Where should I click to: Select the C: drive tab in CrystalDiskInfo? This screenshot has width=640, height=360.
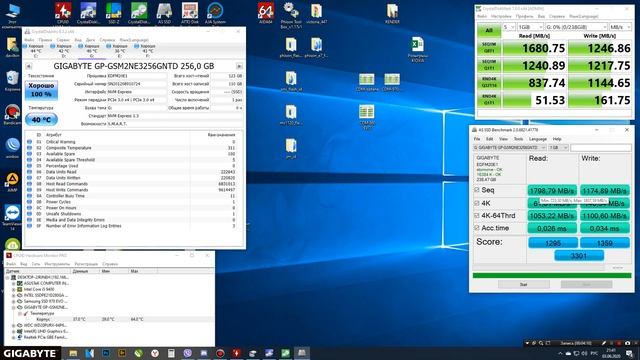point(36,51)
